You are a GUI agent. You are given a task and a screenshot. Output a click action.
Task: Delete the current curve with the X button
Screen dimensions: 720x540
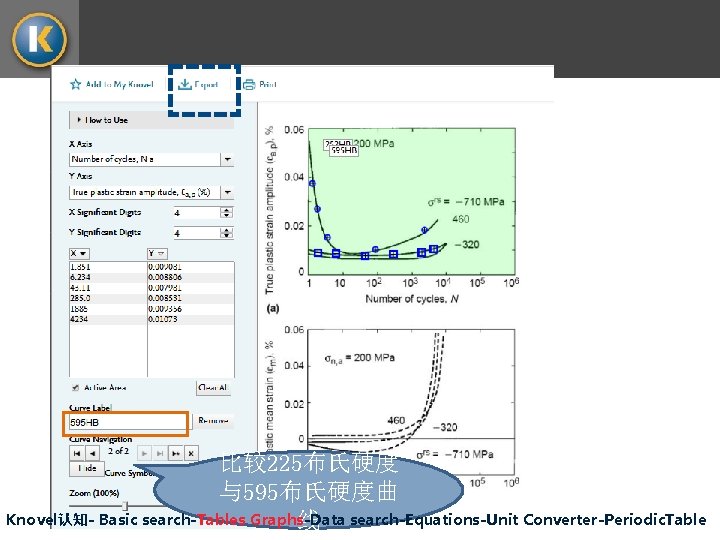coord(191,454)
